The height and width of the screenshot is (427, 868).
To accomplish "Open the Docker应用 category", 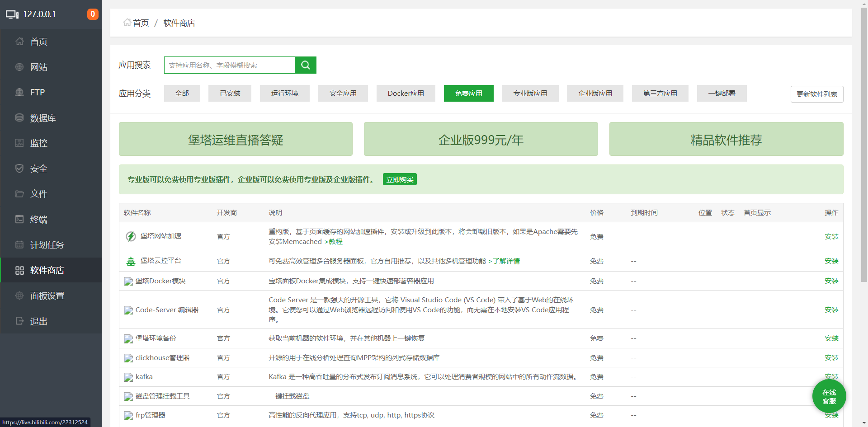I will pyautogui.click(x=406, y=93).
